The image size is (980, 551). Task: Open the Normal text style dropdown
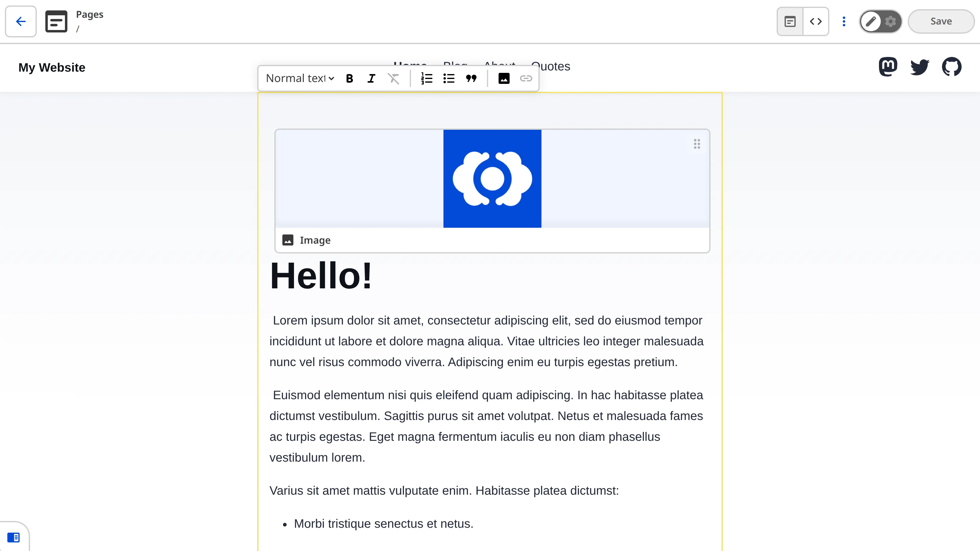(x=300, y=78)
